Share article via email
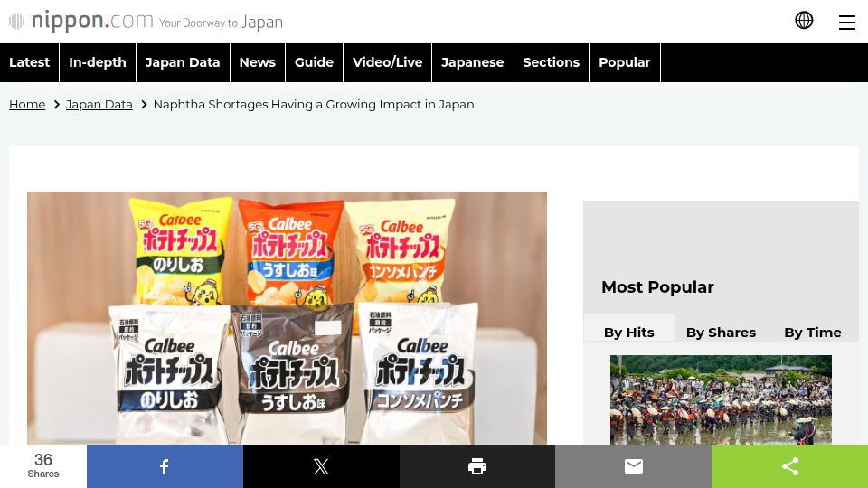The height and width of the screenshot is (488, 868). coord(633,466)
